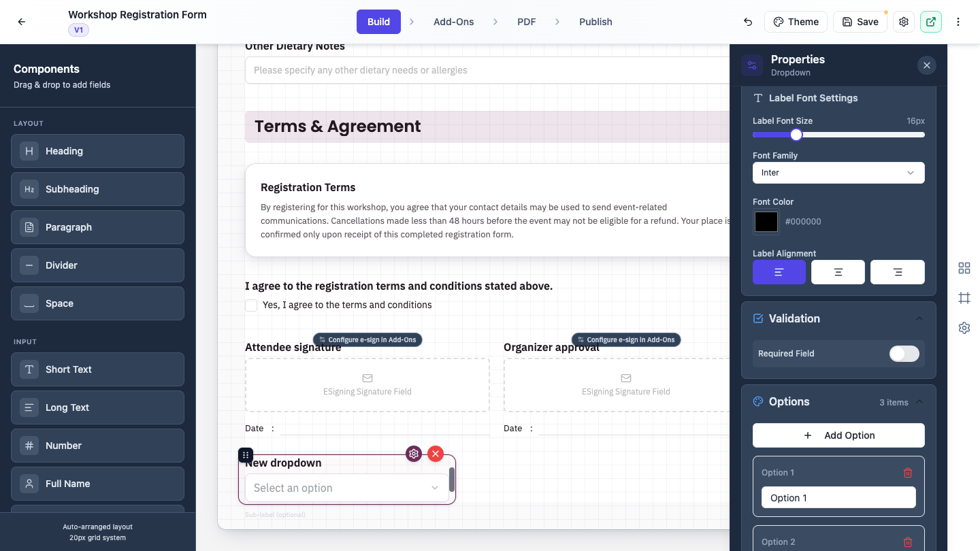Click the Add Option button

[838, 435]
